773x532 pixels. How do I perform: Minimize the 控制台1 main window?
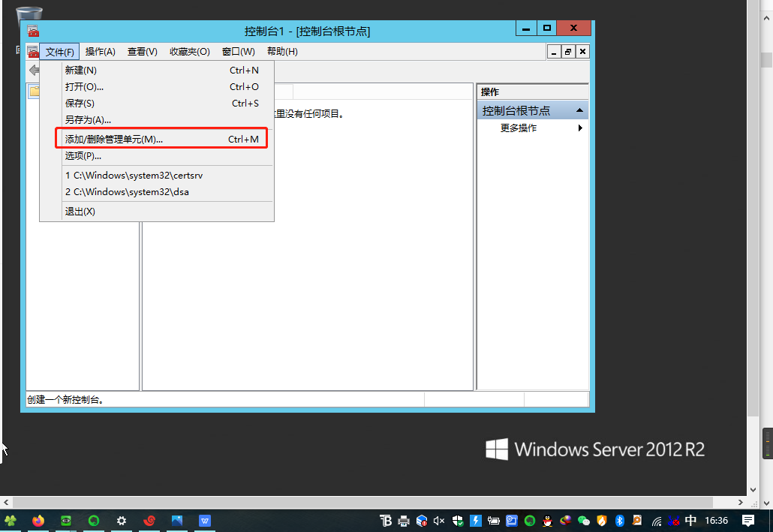[x=526, y=28]
